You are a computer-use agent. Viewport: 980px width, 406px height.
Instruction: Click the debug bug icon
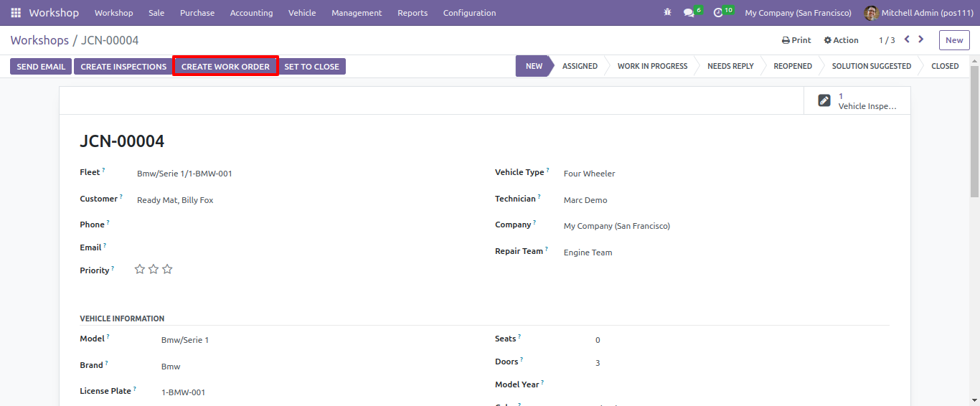click(x=668, y=13)
